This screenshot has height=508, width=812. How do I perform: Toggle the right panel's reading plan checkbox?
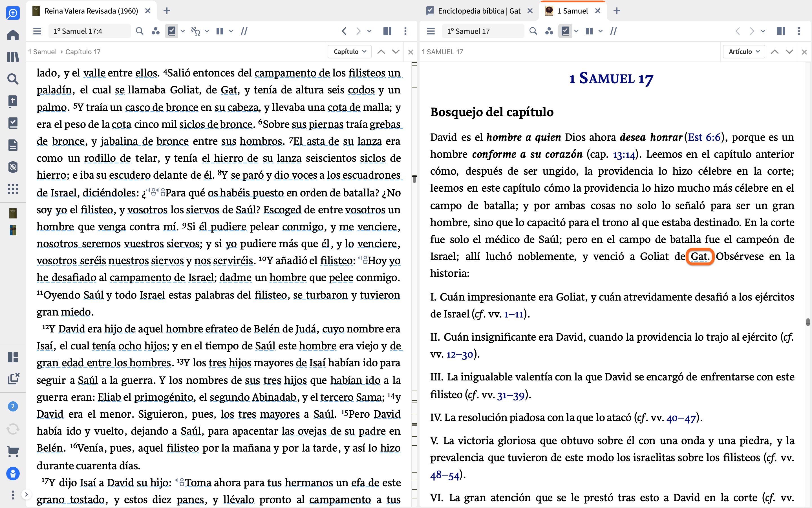(565, 31)
